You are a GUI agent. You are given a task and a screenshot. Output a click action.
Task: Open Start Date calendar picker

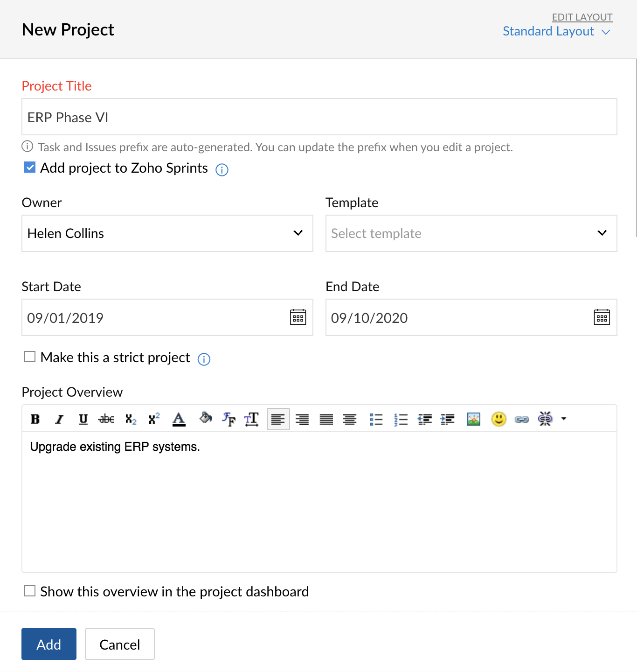click(298, 317)
